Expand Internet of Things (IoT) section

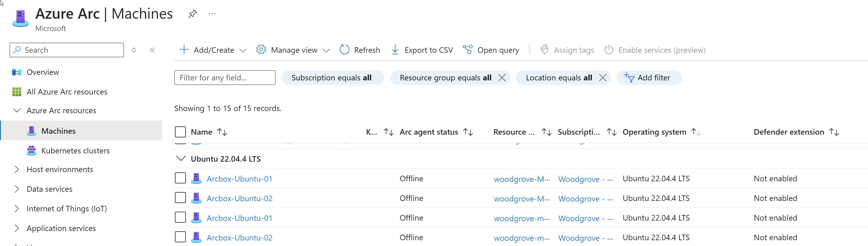pyautogui.click(x=17, y=209)
